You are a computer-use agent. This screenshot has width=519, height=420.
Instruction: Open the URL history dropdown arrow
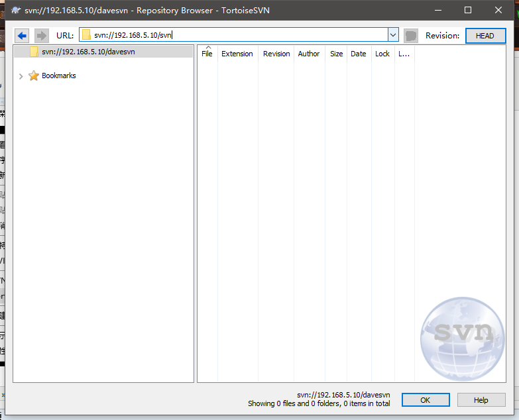[x=393, y=34]
